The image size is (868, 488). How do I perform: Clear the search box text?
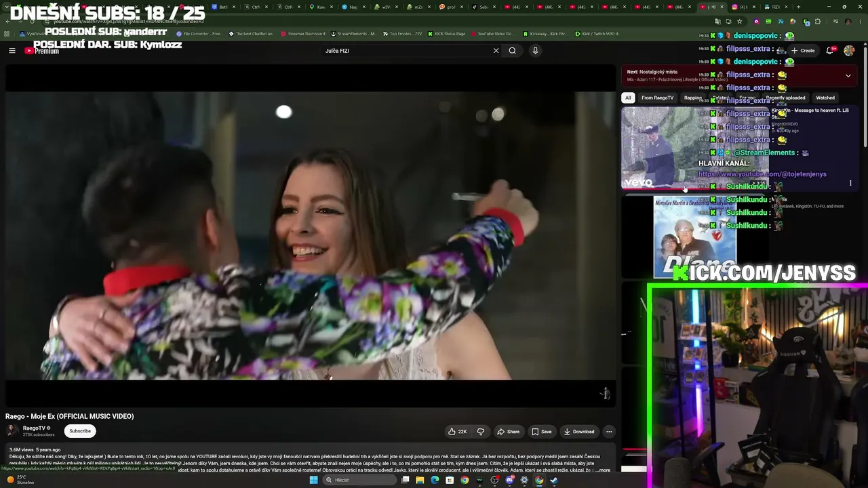[496, 50]
